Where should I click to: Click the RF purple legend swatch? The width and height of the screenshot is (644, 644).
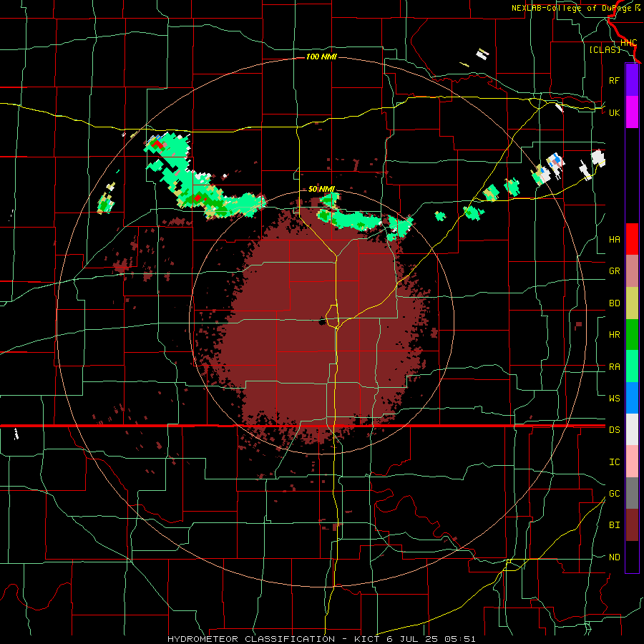(632, 80)
